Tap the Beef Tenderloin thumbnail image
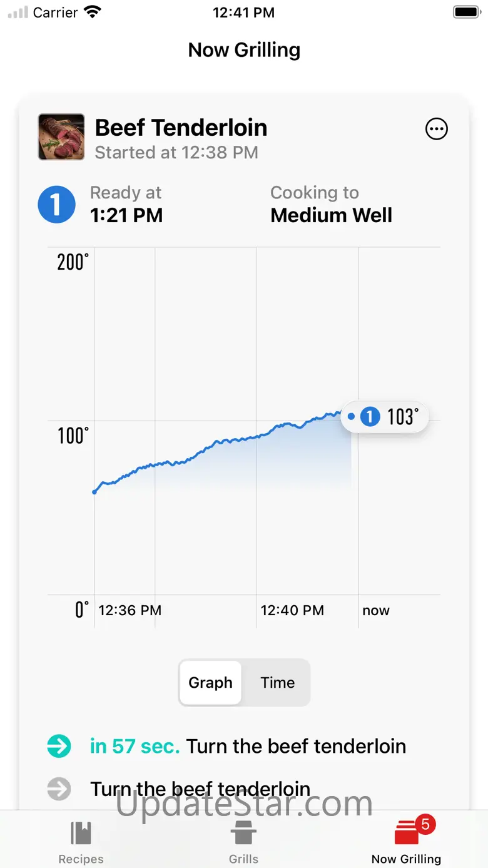Screen dimensions: 488x868 tap(61, 136)
